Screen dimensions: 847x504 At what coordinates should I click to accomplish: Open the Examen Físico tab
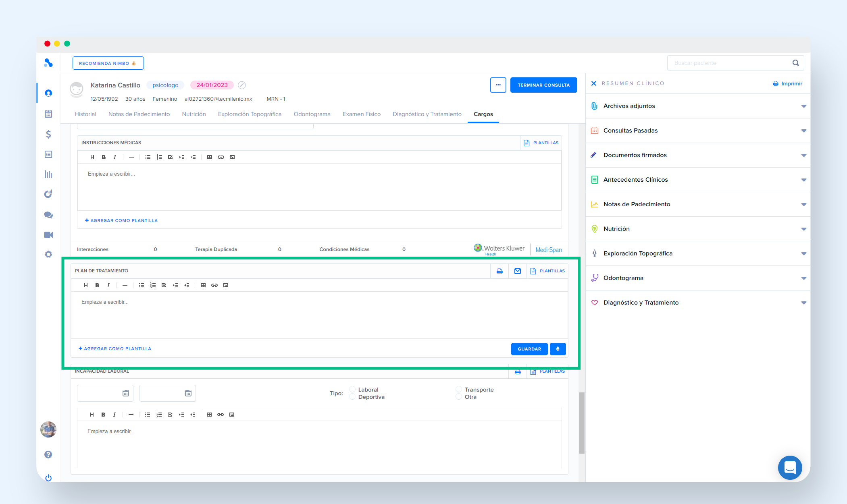pos(361,114)
